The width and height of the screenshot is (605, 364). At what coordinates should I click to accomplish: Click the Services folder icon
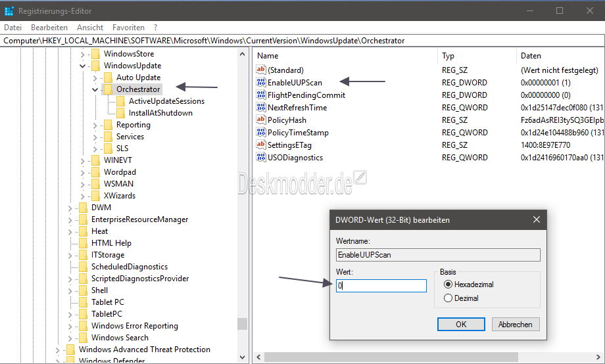pos(108,137)
